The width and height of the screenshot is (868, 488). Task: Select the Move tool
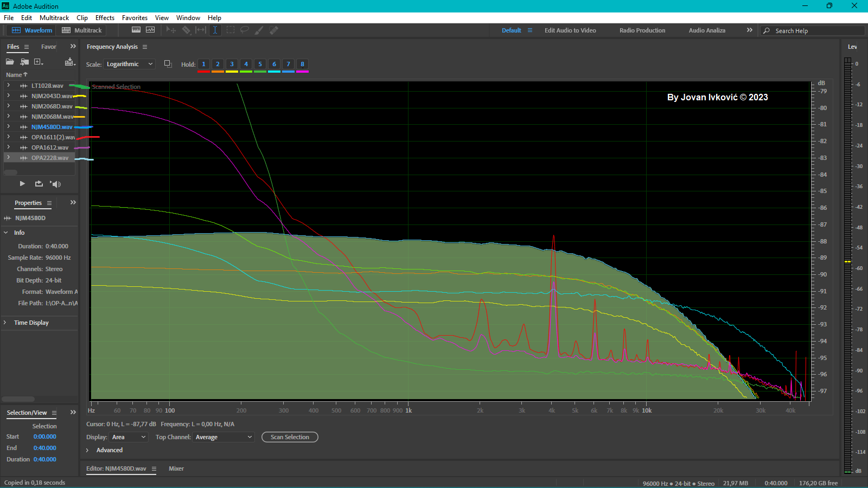pos(171,30)
